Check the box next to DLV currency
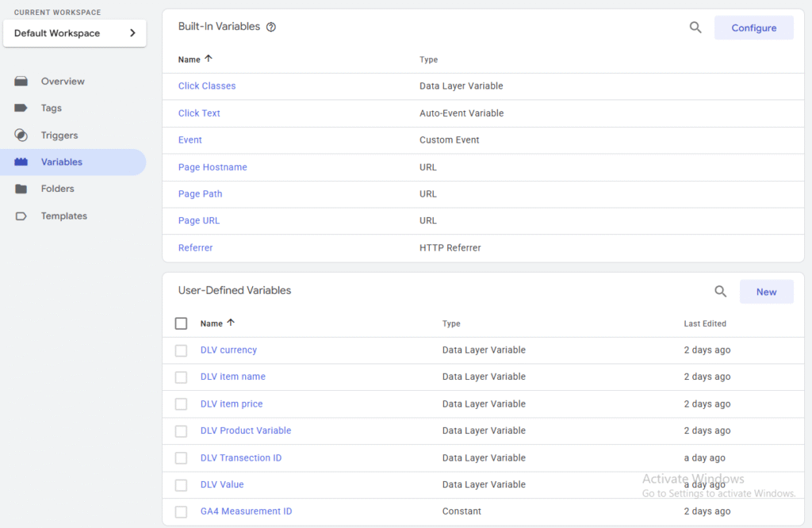Viewport: 812px width, 528px height. (180, 350)
